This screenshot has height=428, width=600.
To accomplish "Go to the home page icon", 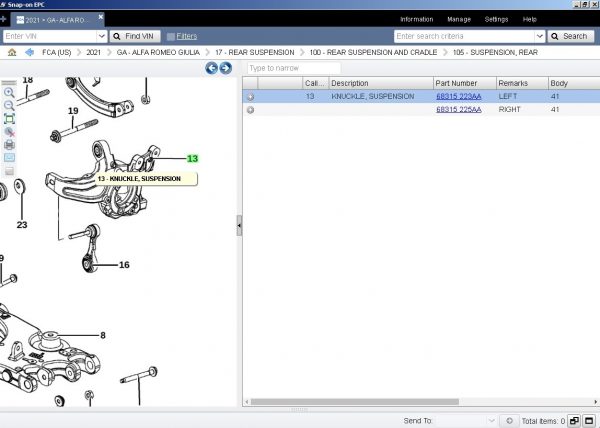I will click(12, 52).
